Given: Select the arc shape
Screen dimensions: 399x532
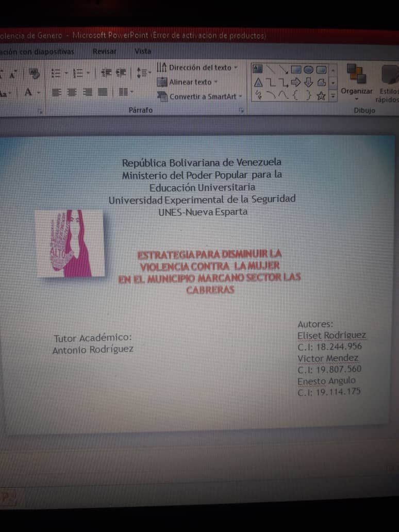Looking at the screenshot, I should (271, 95).
